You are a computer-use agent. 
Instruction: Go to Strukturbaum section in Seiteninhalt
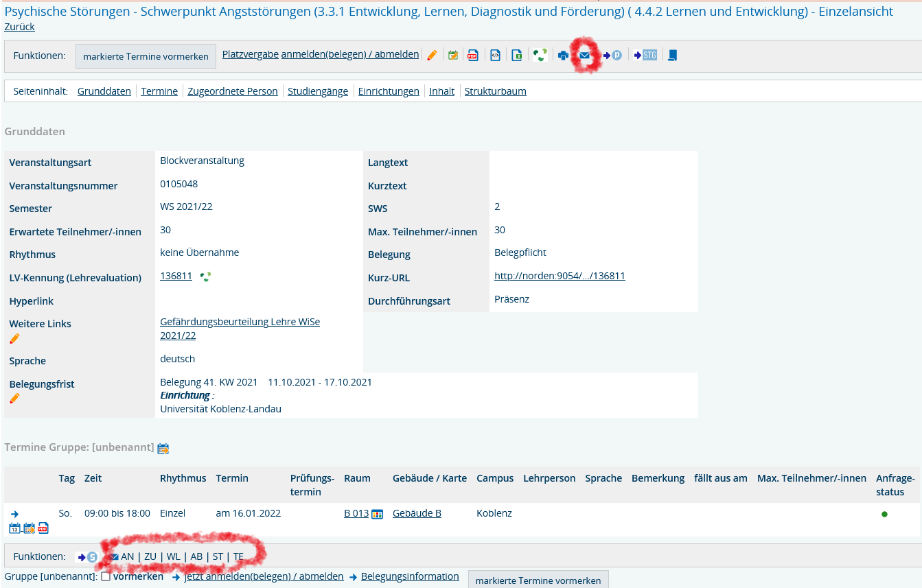click(x=495, y=91)
